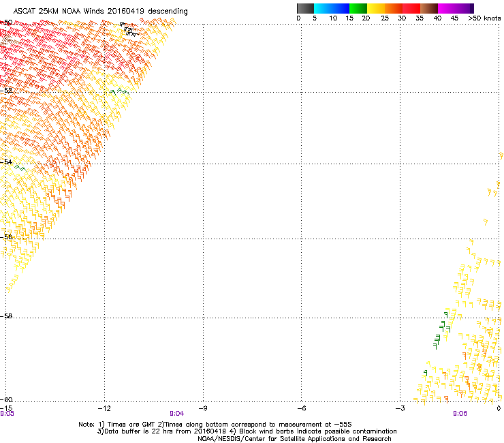The width and height of the screenshot is (504, 443).
Task: Choose the brown 35-40 knots color segment
Action: 429,8
